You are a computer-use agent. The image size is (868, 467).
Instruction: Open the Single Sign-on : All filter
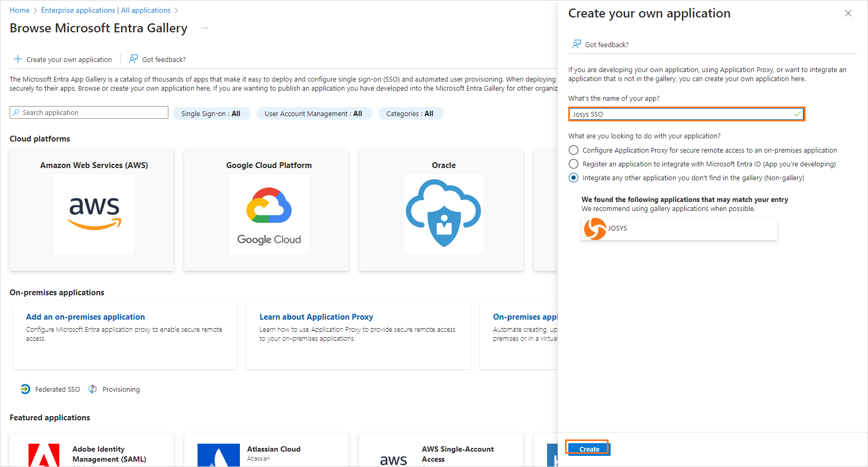point(212,113)
